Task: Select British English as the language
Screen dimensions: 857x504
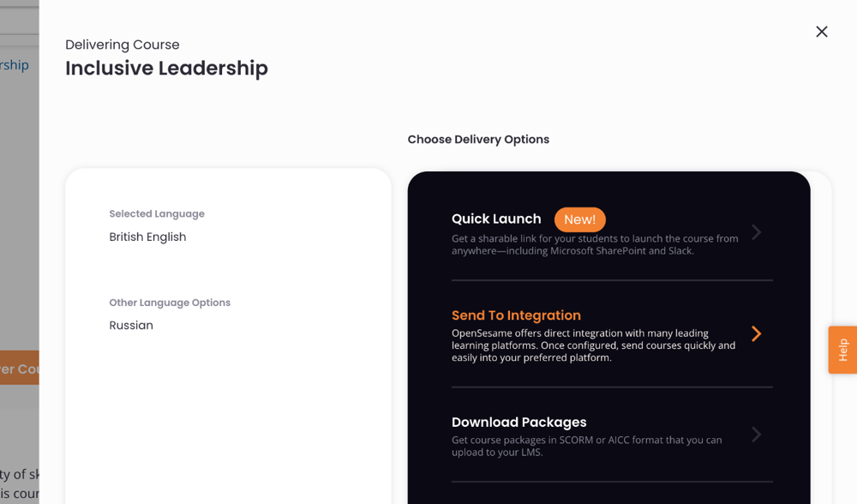Action: coord(147,237)
